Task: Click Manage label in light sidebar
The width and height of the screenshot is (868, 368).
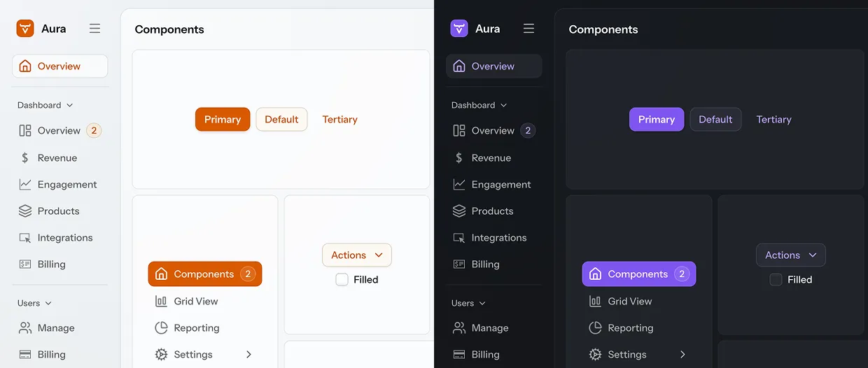Action: click(56, 328)
